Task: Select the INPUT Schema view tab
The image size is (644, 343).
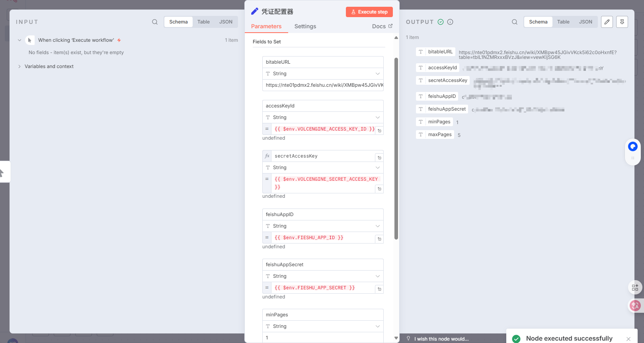Action: click(x=178, y=22)
